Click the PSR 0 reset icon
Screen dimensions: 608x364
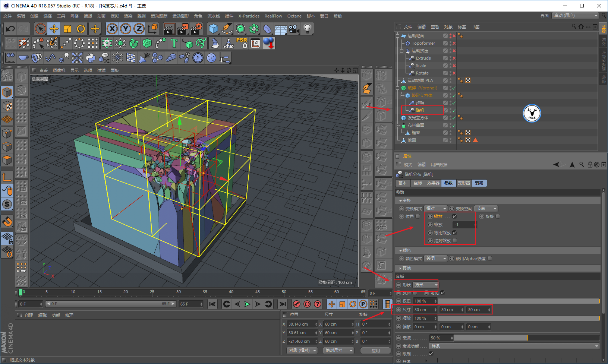coord(242,43)
